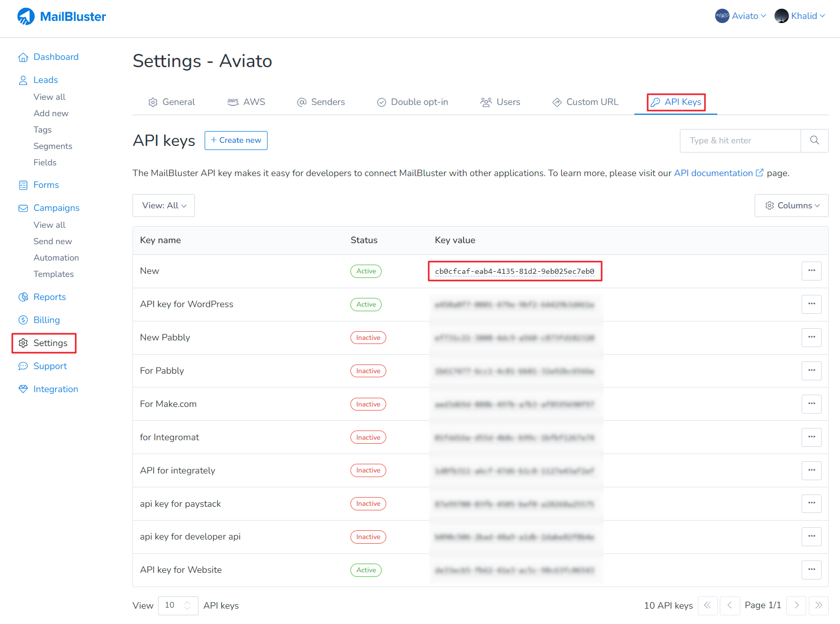The width and height of the screenshot is (840, 624).
Task: Switch to the General settings tab
Action: click(x=172, y=102)
